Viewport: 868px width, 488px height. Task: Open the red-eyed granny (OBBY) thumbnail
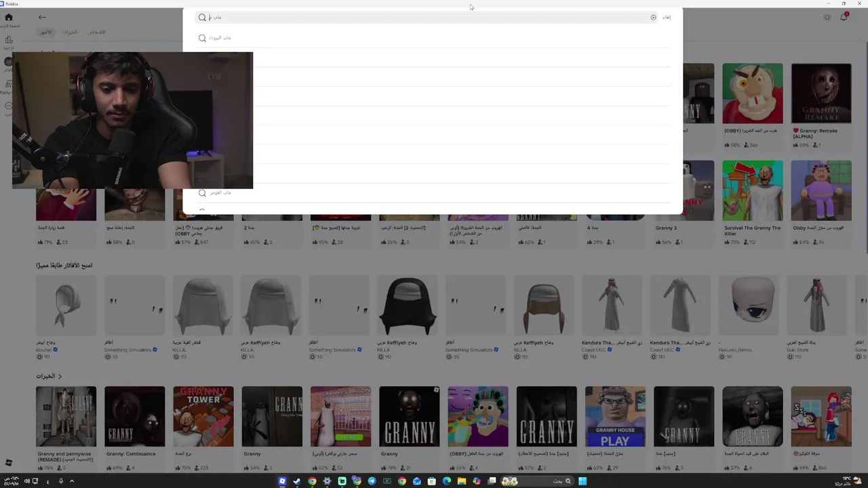click(752, 94)
